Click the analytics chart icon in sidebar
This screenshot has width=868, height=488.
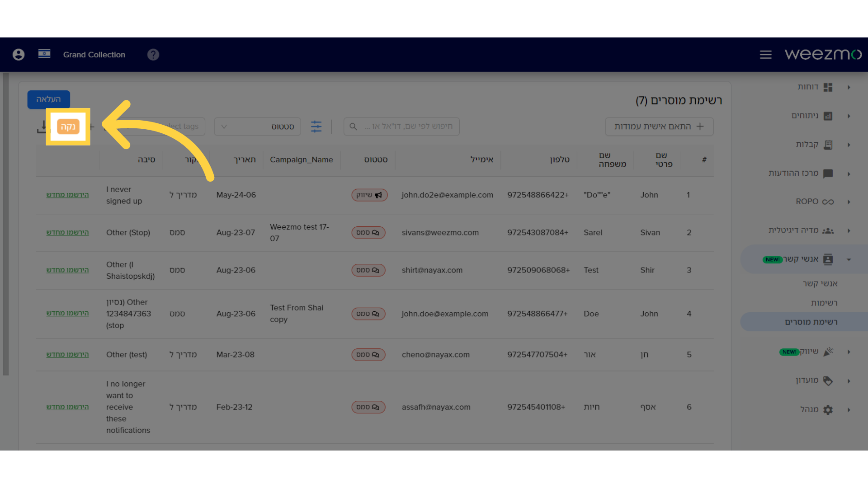pos(828,116)
